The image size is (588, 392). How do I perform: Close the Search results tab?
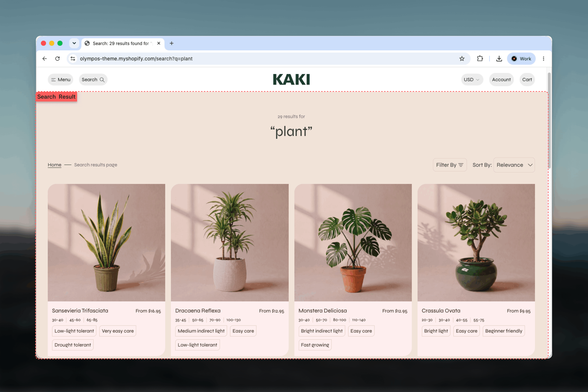[159, 43]
